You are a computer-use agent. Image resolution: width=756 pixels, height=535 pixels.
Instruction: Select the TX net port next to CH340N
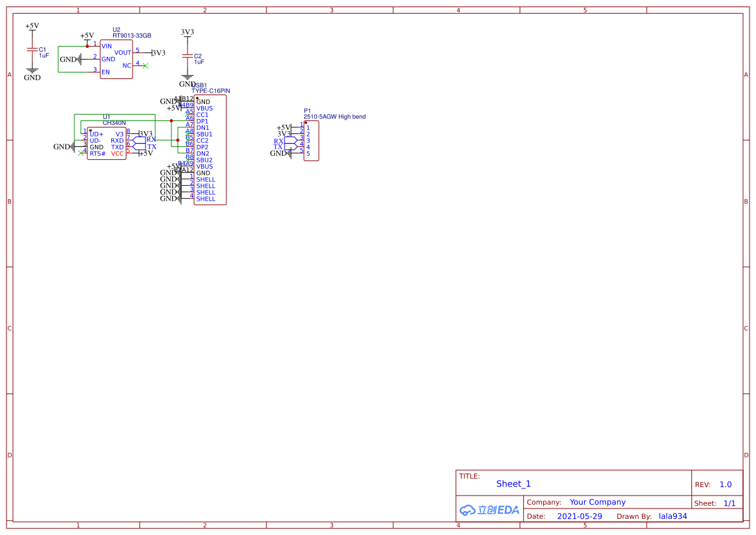coord(151,147)
